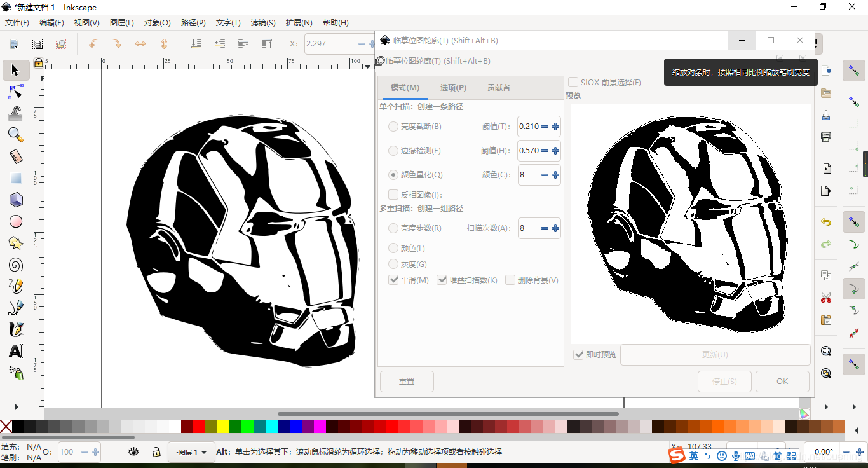The width and height of the screenshot is (868, 468).
Task: Click the Redo arrow in right toolbar
Action: [x=826, y=244]
